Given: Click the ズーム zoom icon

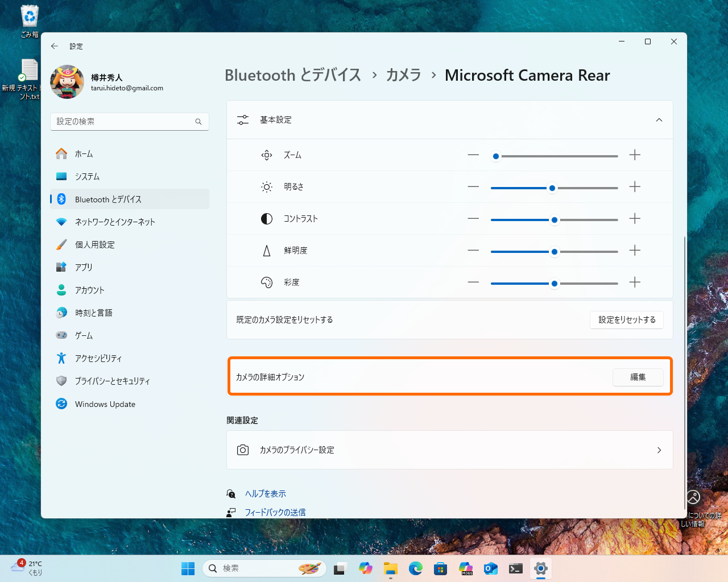Looking at the screenshot, I should tap(267, 155).
